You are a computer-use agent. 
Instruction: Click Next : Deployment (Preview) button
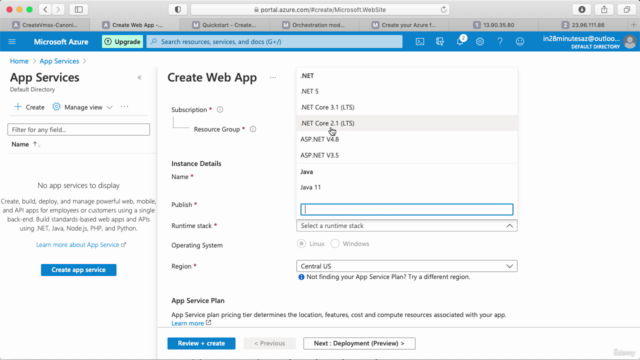359,343
